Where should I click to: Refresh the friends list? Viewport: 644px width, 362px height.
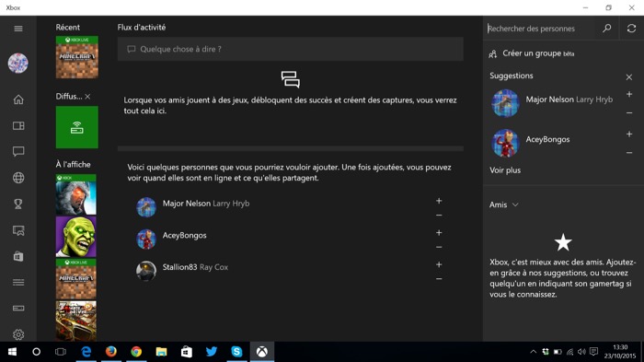[x=631, y=28]
